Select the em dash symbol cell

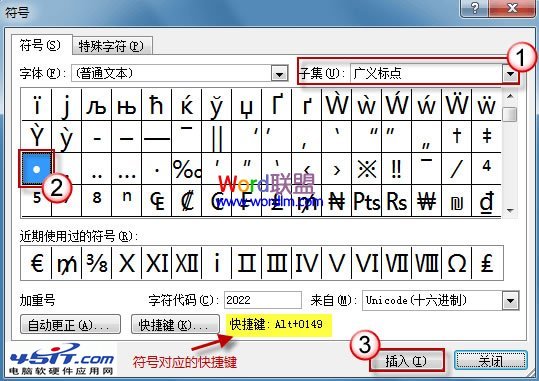[x=156, y=137]
